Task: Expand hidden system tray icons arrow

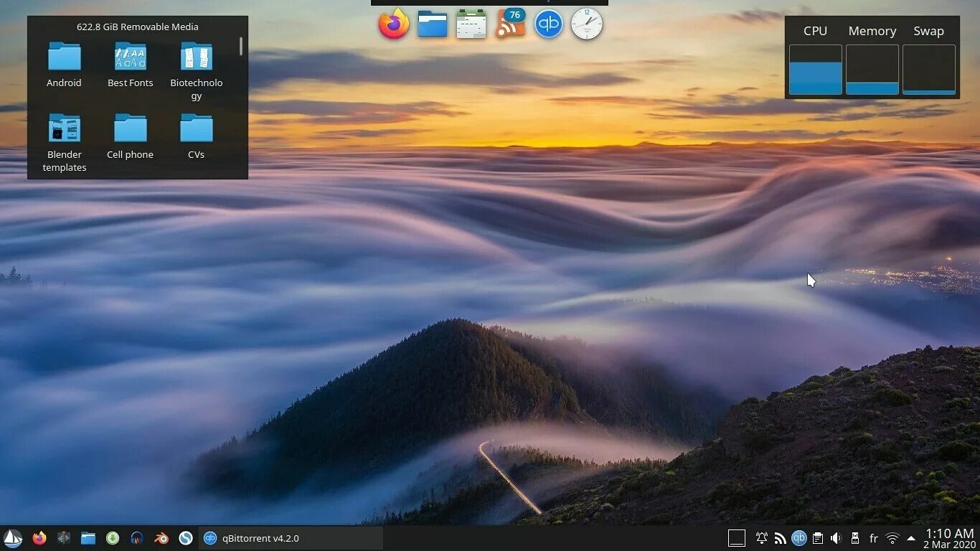Action: tap(911, 538)
